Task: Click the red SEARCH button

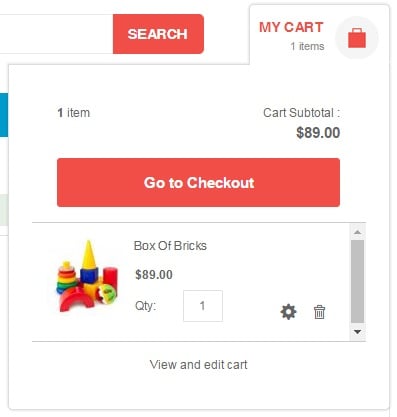Action: click(x=158, y=34)
